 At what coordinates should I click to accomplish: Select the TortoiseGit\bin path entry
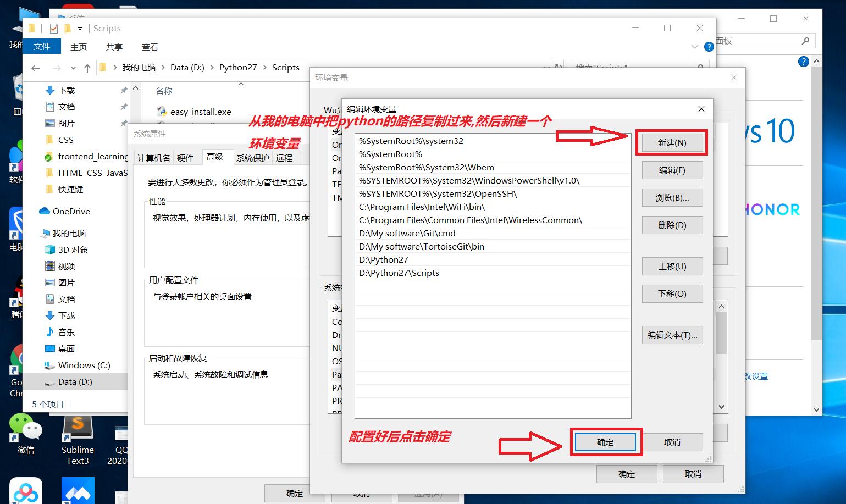[493, 247]
